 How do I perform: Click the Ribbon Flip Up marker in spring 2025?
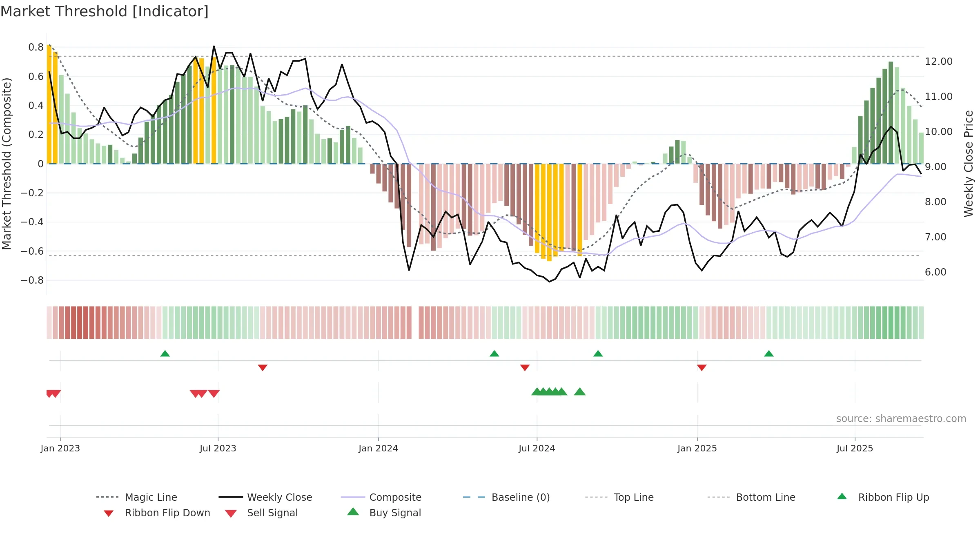pos(768,353)
